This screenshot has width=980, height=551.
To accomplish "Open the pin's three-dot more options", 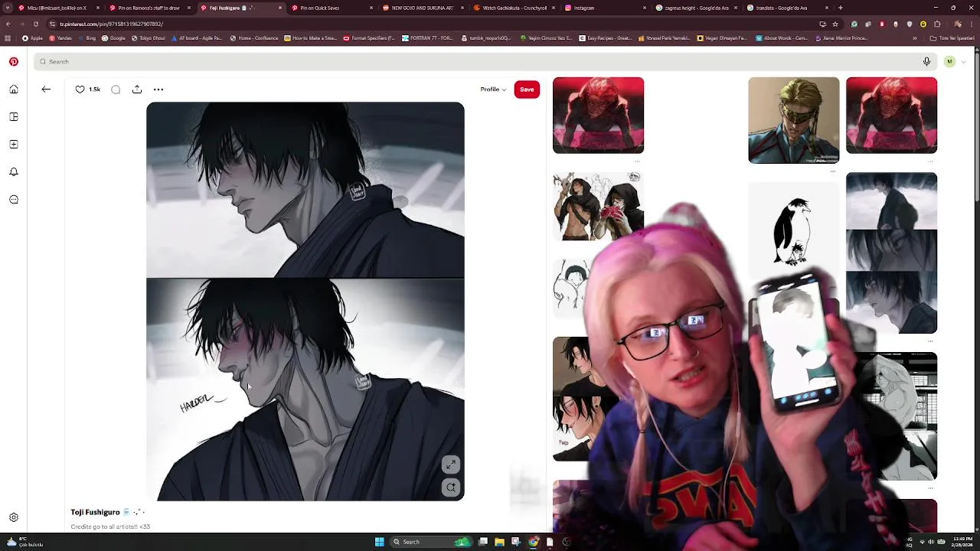I will click(158, 90).
